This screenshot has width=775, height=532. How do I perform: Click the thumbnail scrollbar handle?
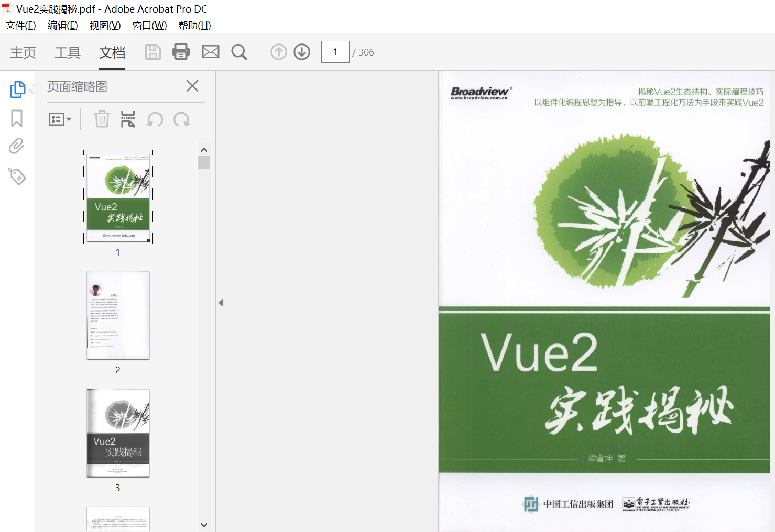click(x=204, y=162)
